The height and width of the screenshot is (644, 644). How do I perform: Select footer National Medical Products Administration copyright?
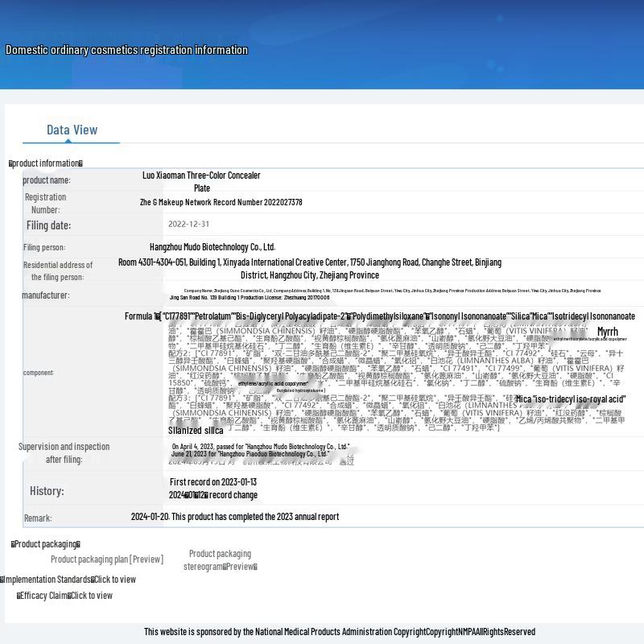[340, 632]
